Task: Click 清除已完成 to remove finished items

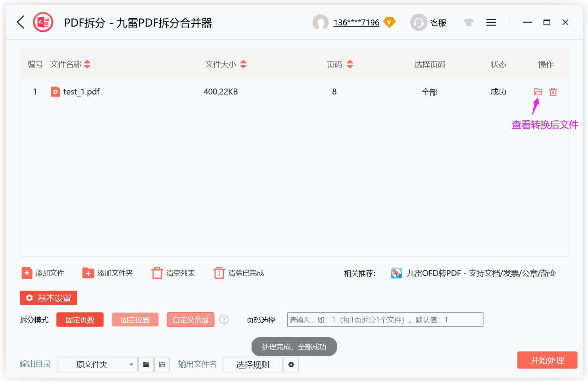Action: [x=239, y=273]
